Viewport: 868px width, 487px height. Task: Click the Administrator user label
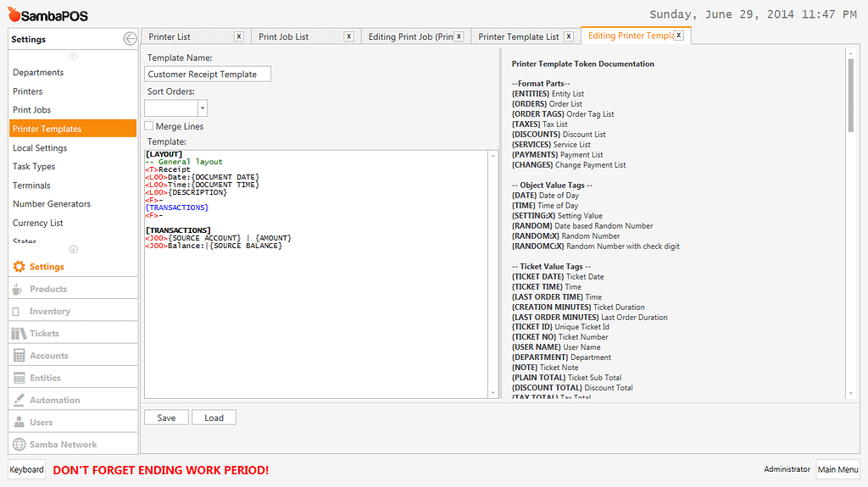click(787, 468)
